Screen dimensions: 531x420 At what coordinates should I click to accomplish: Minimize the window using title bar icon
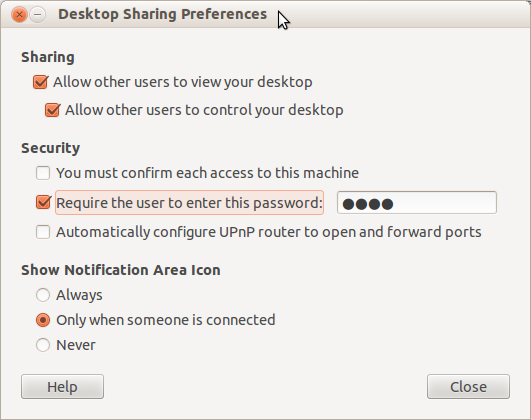click(38, 15)
